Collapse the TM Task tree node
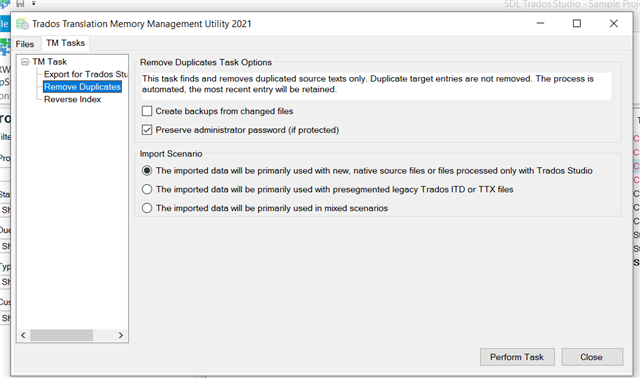This screenshot has width=640, height=378. [x=25, y=62]
